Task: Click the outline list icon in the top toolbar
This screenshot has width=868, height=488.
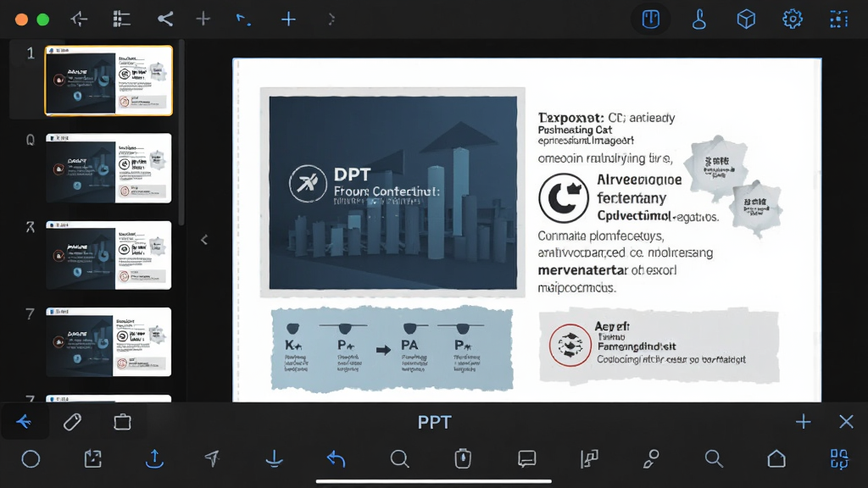Action: 121,19
